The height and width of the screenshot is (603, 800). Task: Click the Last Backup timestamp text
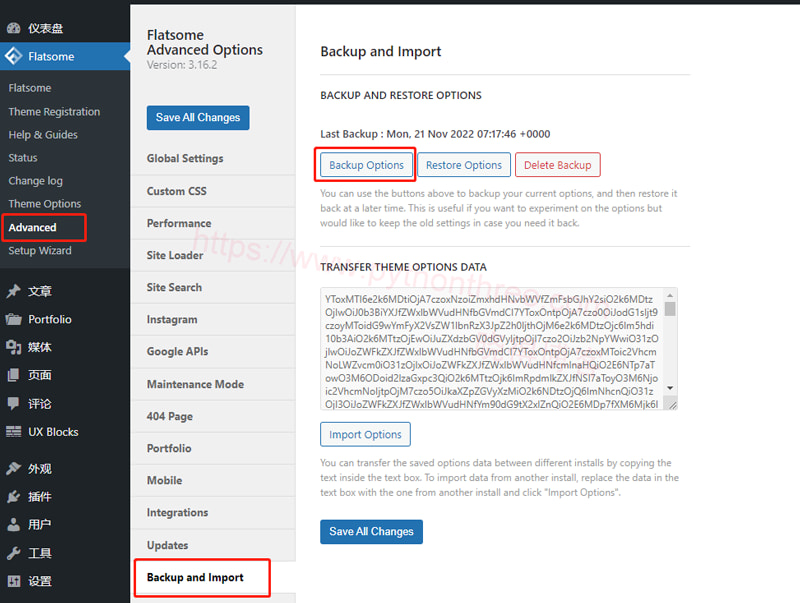[435, 134]
